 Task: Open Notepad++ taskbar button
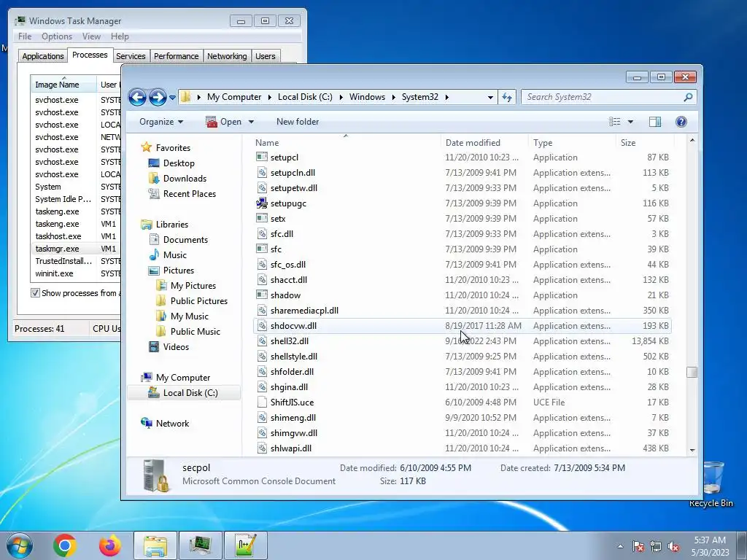pos(245,545)
